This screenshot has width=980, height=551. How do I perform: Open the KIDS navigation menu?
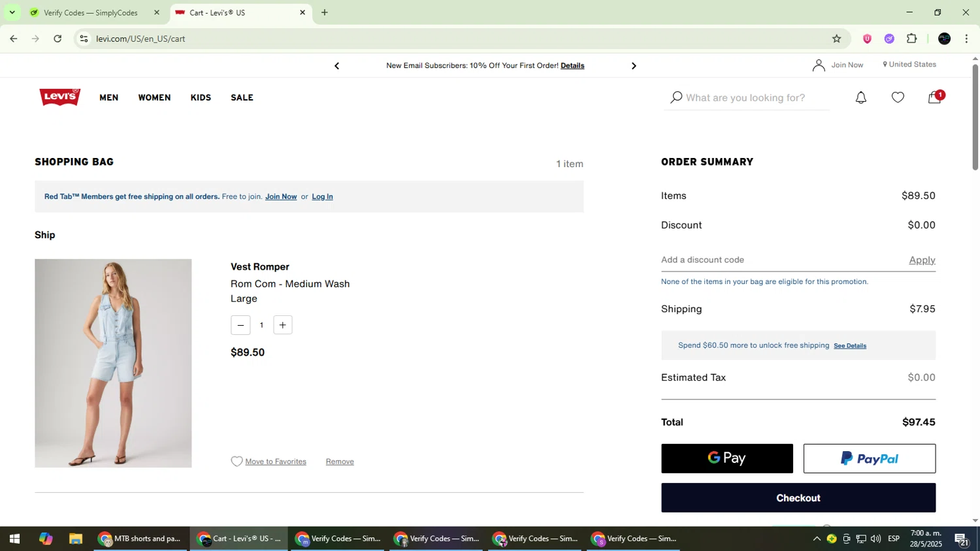pos(201,97)
